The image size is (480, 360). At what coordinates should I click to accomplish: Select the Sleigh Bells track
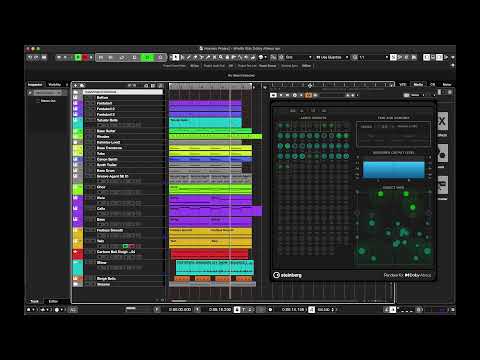pos(106,279)
